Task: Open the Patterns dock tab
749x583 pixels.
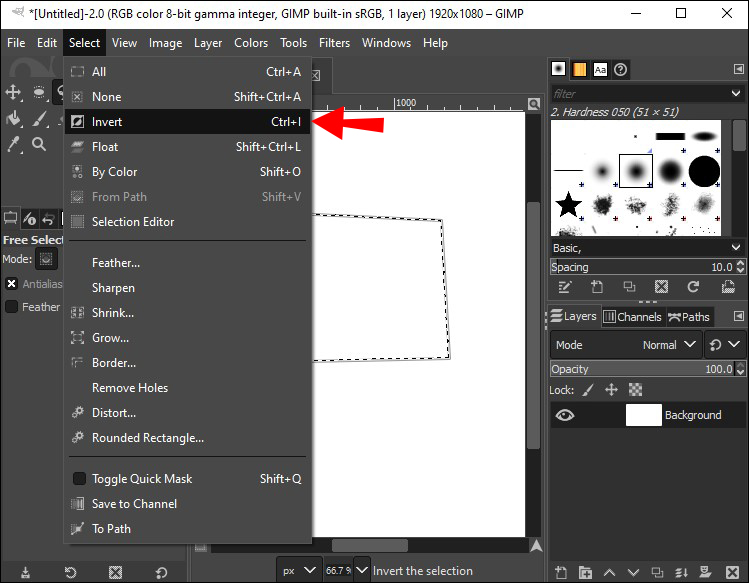Action: [579, 70]
